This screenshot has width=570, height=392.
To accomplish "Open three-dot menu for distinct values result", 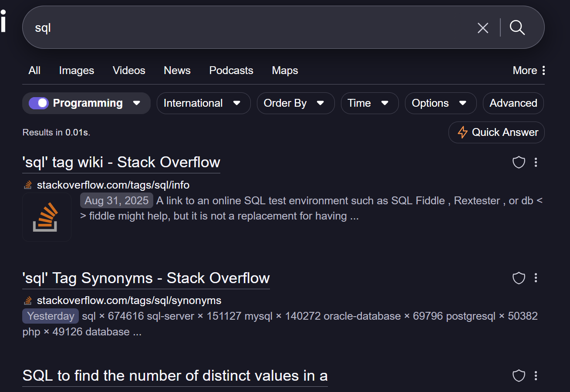I will pyautogui.click(x=536, y=375).
